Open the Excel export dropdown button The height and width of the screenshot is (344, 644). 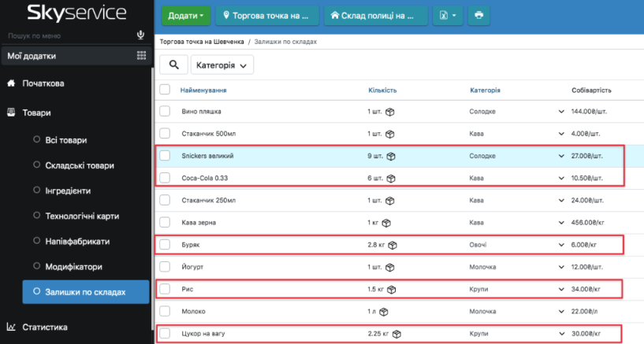448,15
